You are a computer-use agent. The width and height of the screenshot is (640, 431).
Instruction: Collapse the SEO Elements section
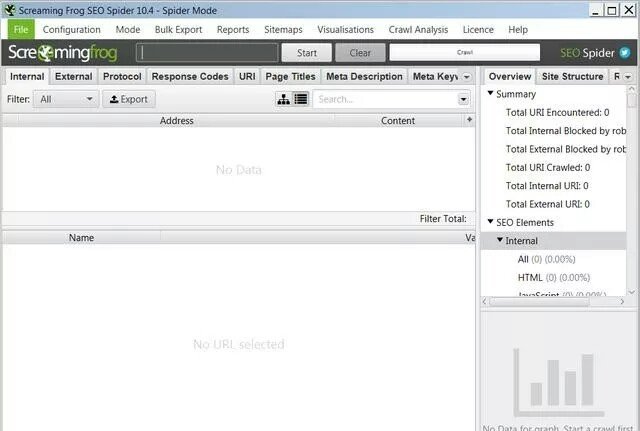(x=490, y=222)
